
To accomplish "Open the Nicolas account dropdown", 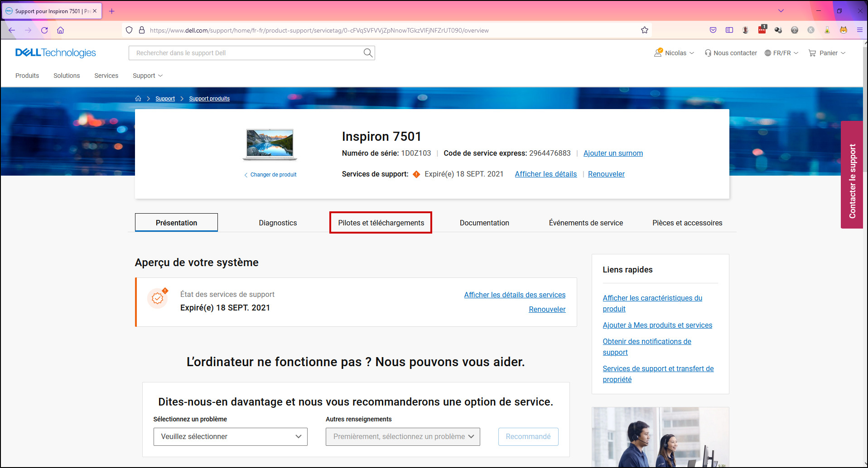I will click(674, 53).
